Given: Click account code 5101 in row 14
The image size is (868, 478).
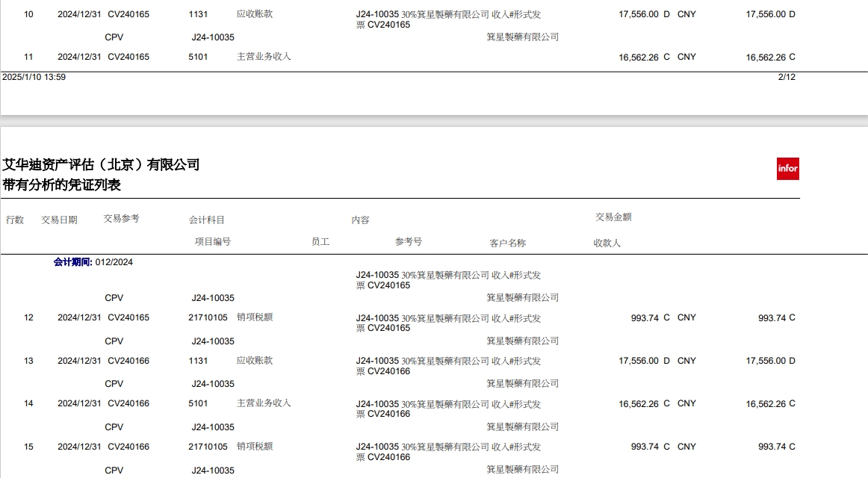Looking at the screenshot, I should (x=198, y=403).
